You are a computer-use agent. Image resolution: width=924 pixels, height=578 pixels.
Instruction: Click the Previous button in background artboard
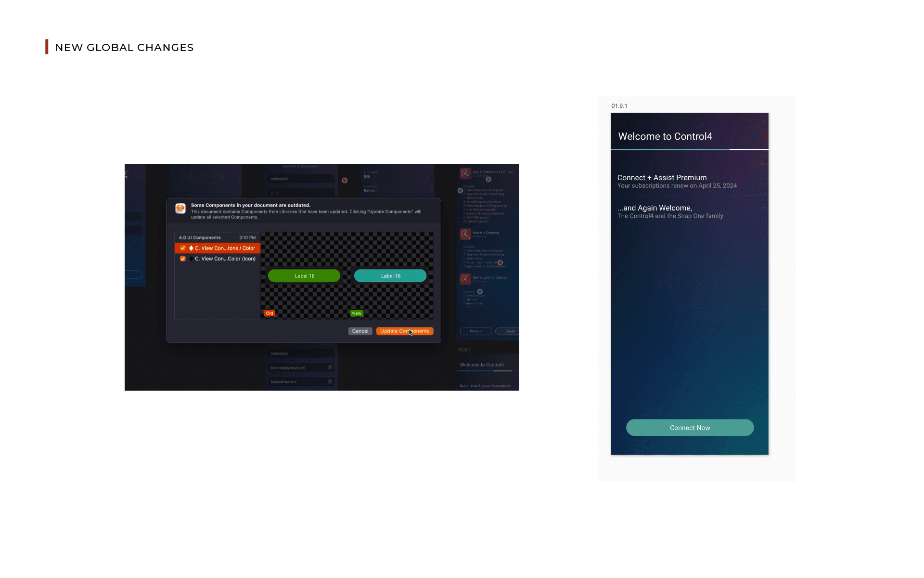pyautogui.click(x=475, y=331)
